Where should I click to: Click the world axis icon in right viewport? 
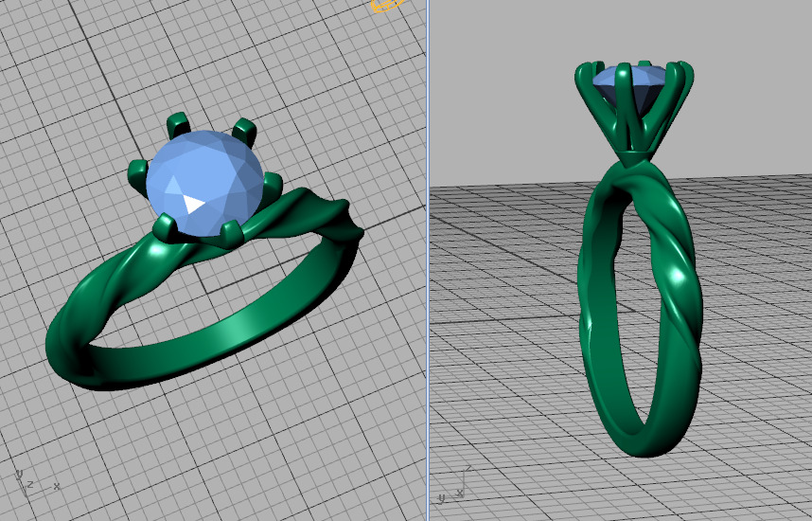pyautogui.click(x=456, y=485)
